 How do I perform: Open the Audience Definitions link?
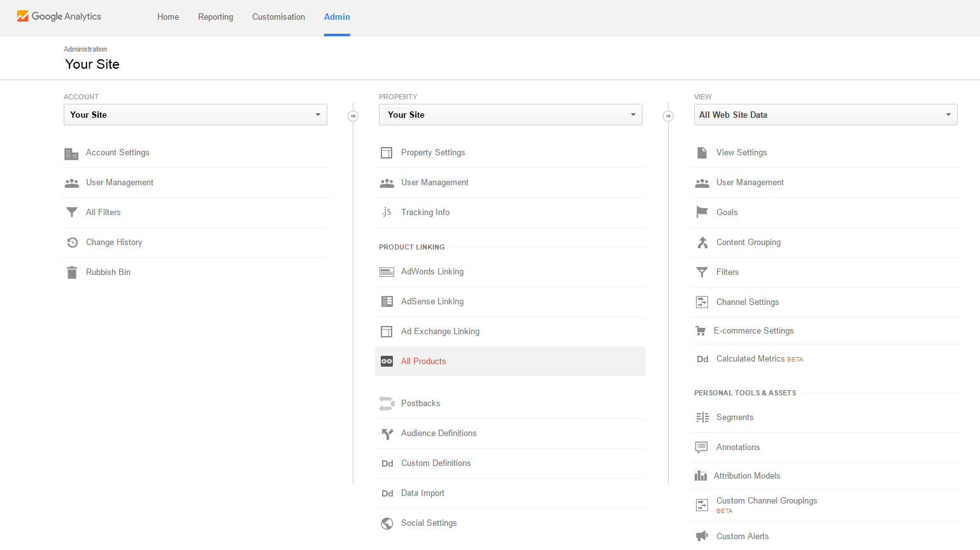click(439, 434)
